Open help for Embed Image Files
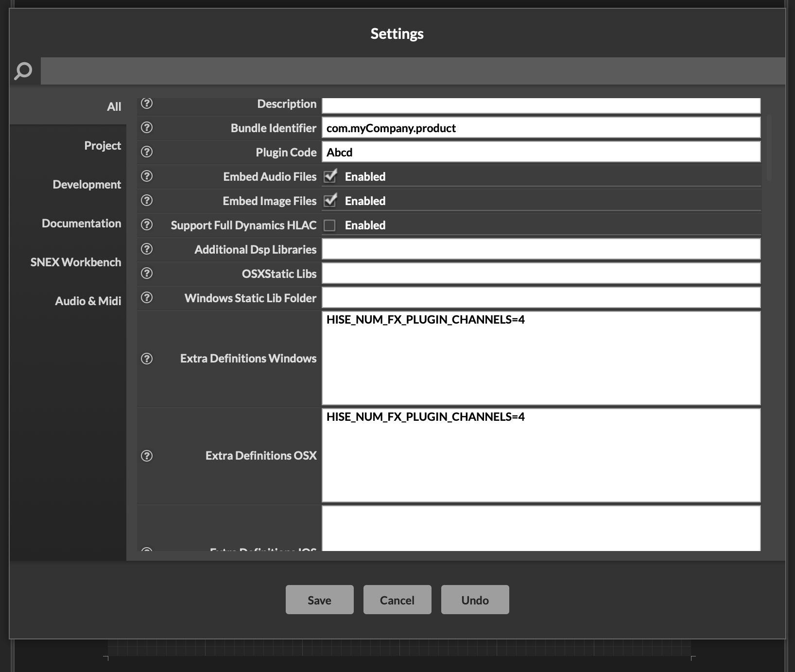 [147, 200]
